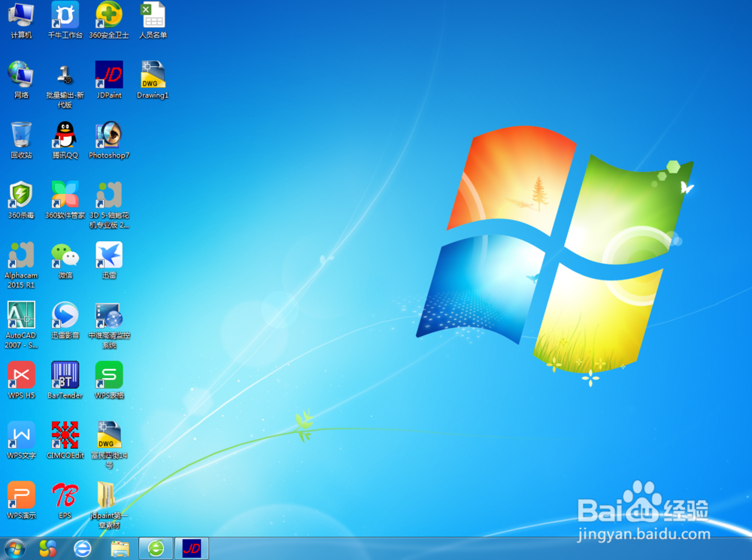This screenshot has height=560, width=752.
Task: Open Windows Explorer folder in taskbar
Action: (120, 549)
